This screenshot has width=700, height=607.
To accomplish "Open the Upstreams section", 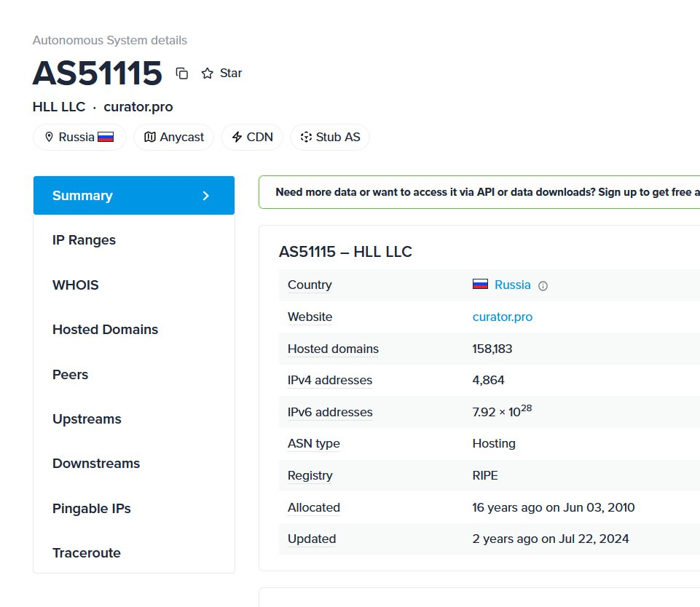I will [x=87, y=419].
